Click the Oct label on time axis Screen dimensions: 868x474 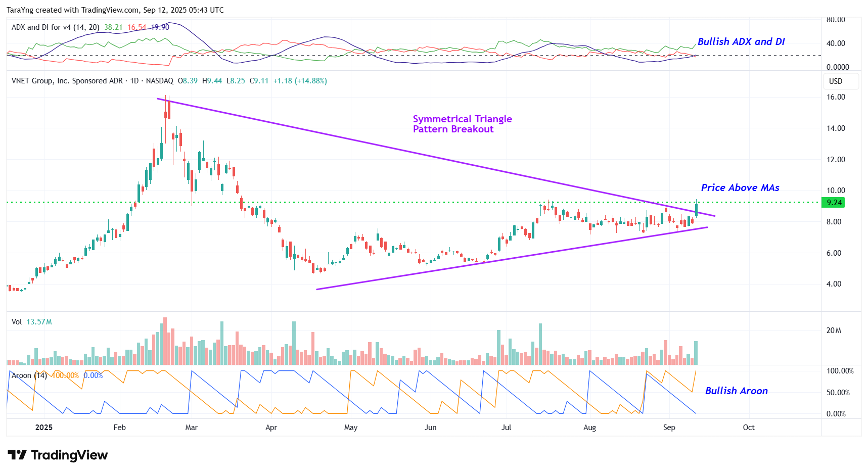(749, 428)
